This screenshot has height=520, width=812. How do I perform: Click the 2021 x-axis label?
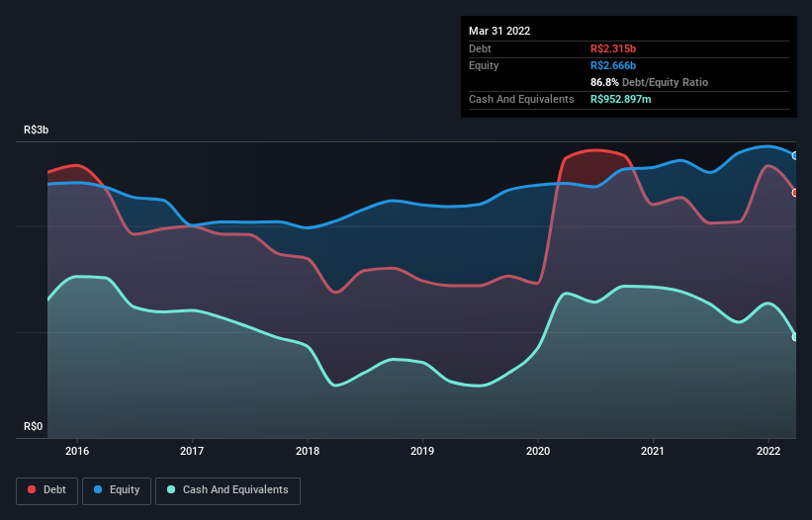tap(653, 451)
